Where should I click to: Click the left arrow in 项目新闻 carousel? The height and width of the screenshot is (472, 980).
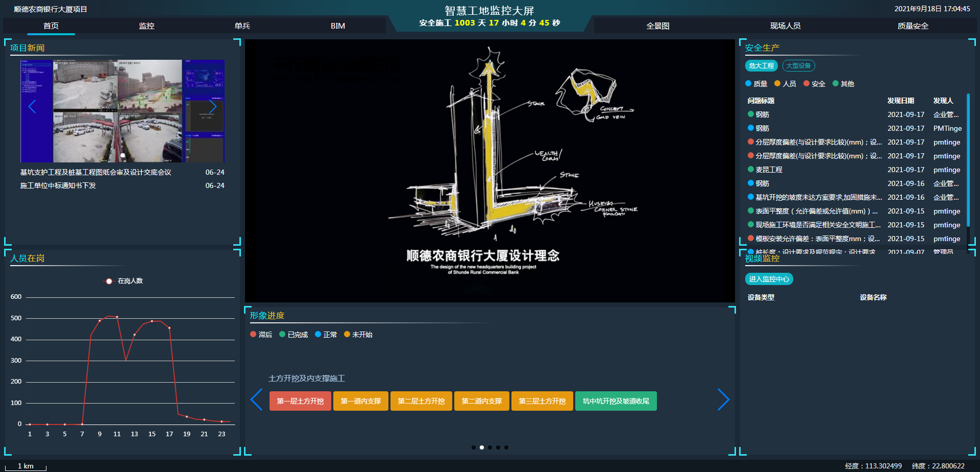32,106
